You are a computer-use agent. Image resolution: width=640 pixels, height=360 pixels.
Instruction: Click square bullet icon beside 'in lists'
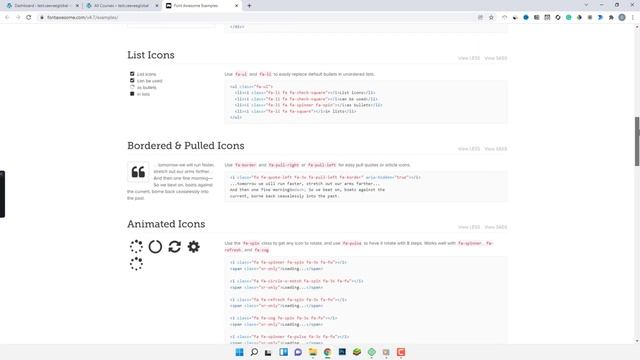(132, 94)
